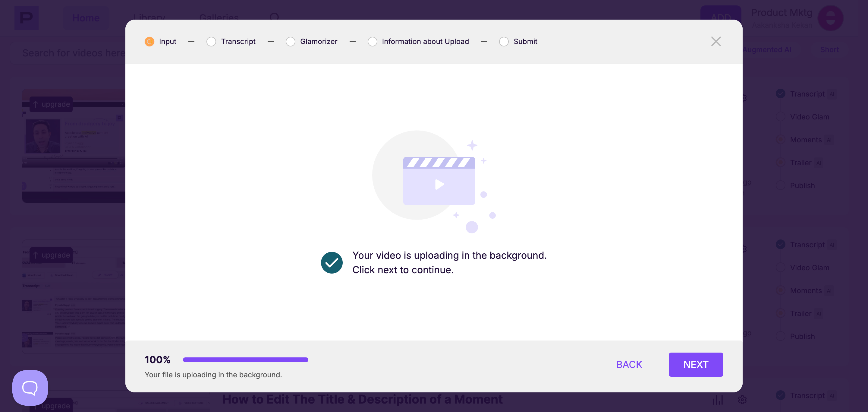Click Moments step in first video row
868x412 pixels.
pos(806,140)
